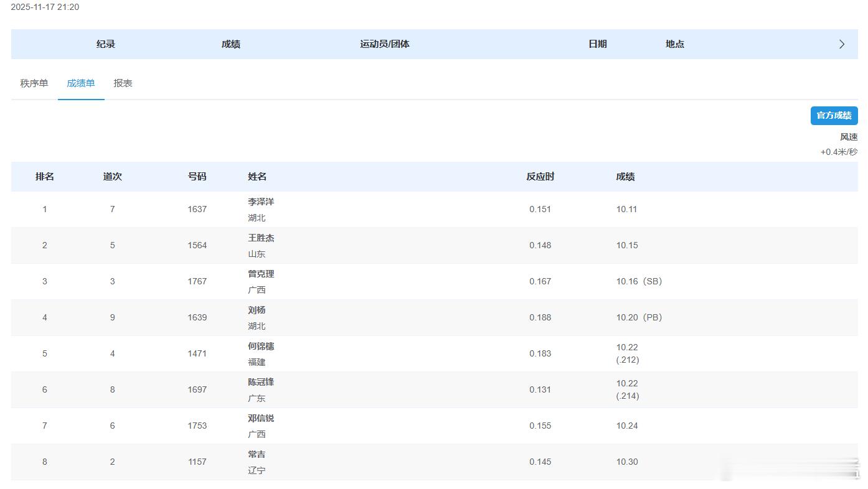Click 湖北 under 刘杨
The image size is (868, 489).
257,326
